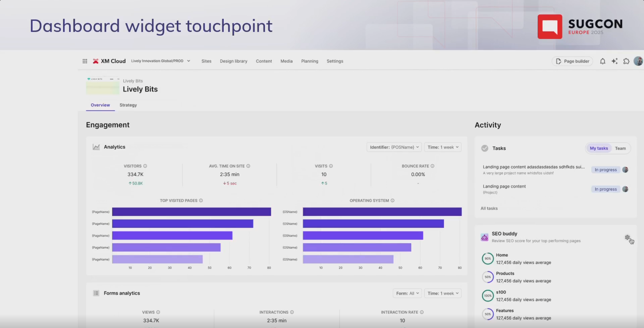
Task: Switch tasks view to Team
Action: pos(620,148)
